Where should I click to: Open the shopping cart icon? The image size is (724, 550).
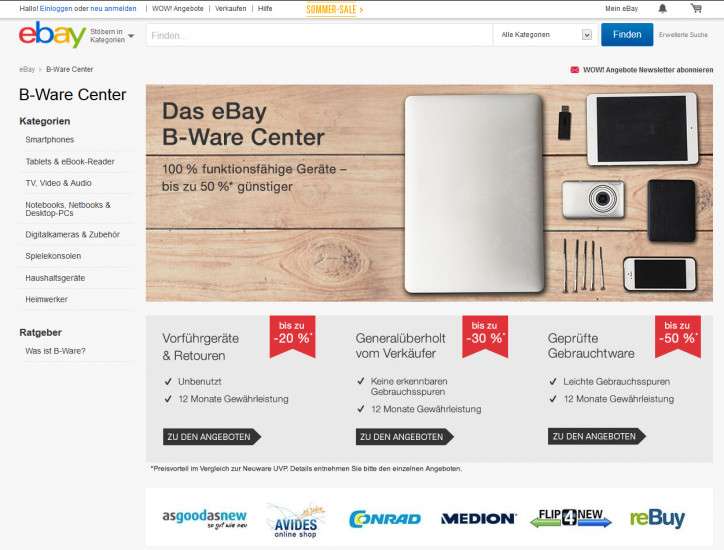pyautogui.click(x=696, y=8)
